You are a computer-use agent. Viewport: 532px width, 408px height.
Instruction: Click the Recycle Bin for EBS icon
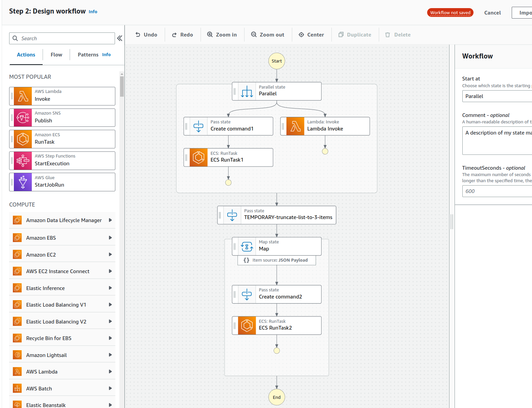17,338
